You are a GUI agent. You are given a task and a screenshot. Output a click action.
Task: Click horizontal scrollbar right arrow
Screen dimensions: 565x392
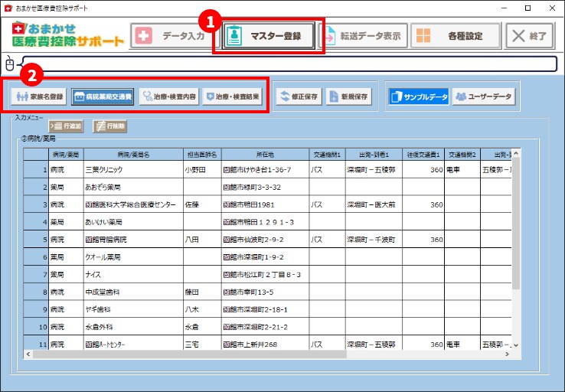[x=507, y=354]
